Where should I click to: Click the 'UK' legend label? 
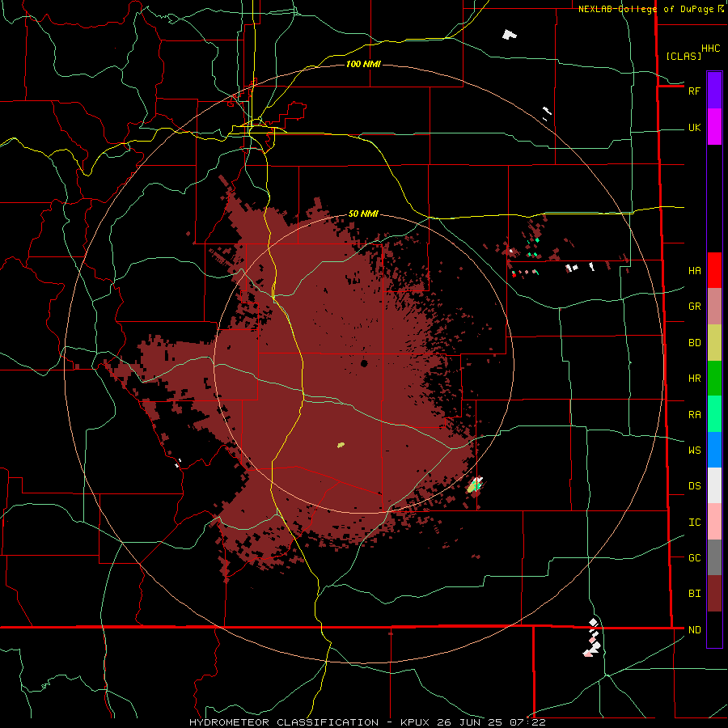coord(694,128)
